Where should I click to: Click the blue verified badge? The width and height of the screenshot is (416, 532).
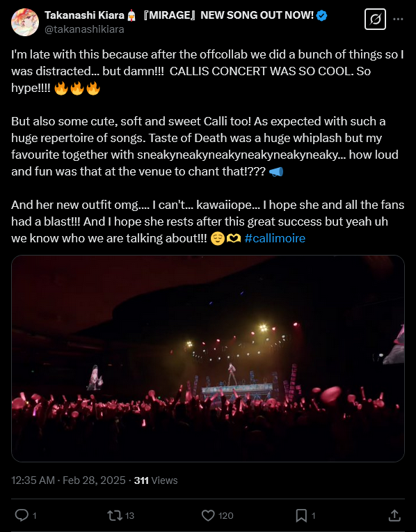321,15
